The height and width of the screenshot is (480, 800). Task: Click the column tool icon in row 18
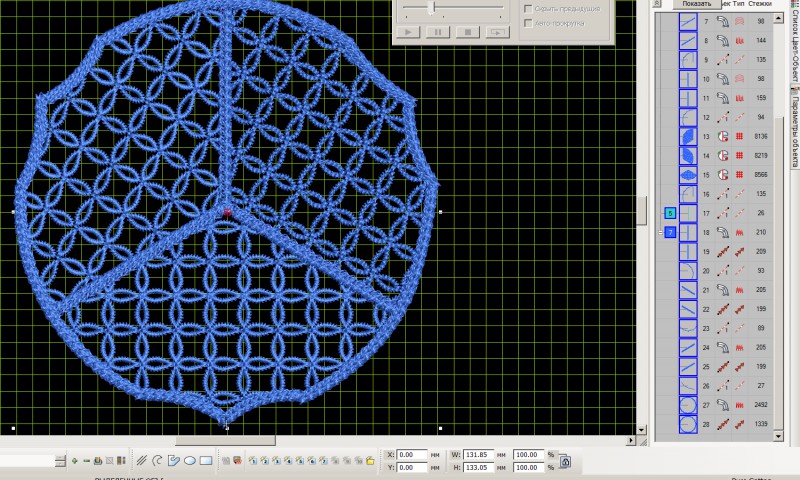(722, 232)
